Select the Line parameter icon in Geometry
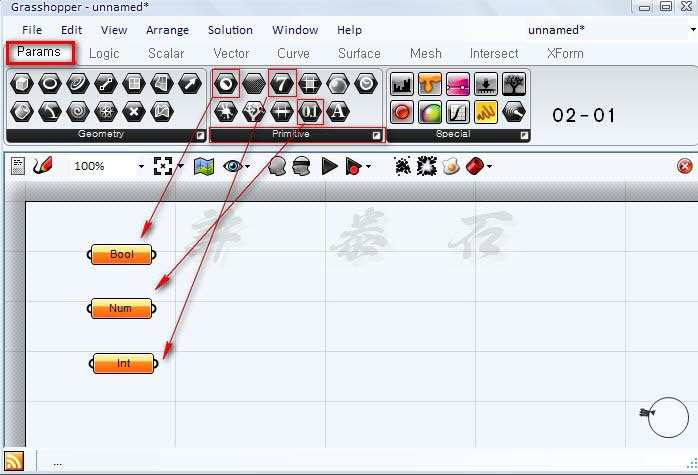 (106, 84)
